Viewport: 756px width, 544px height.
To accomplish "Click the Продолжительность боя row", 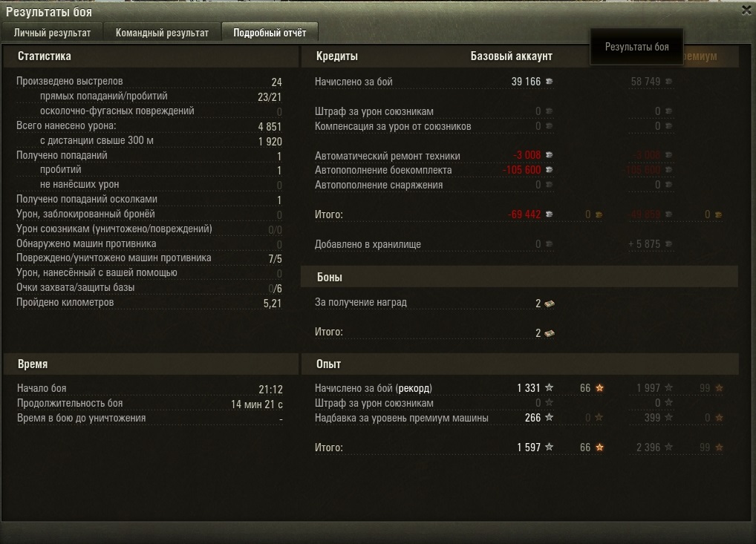I will (x=149, y=404).
